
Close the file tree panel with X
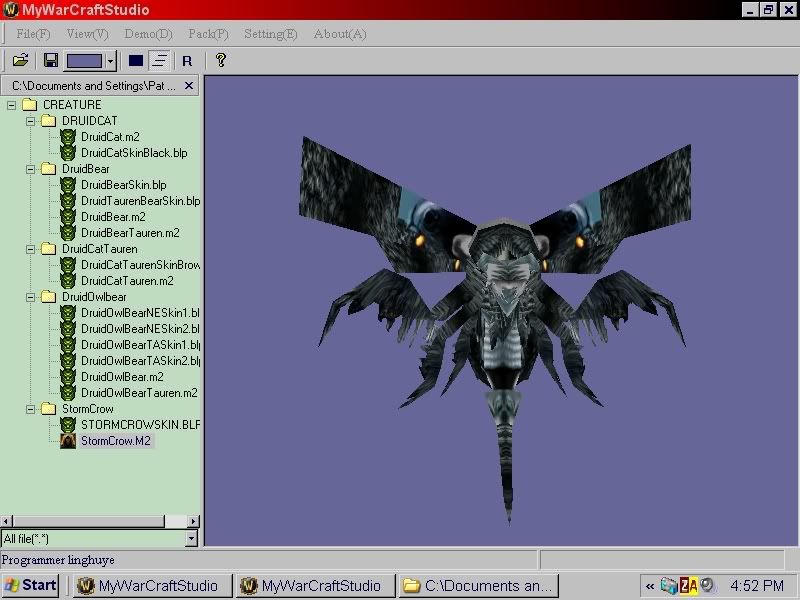pyautogui.click(x=189, y=85)
